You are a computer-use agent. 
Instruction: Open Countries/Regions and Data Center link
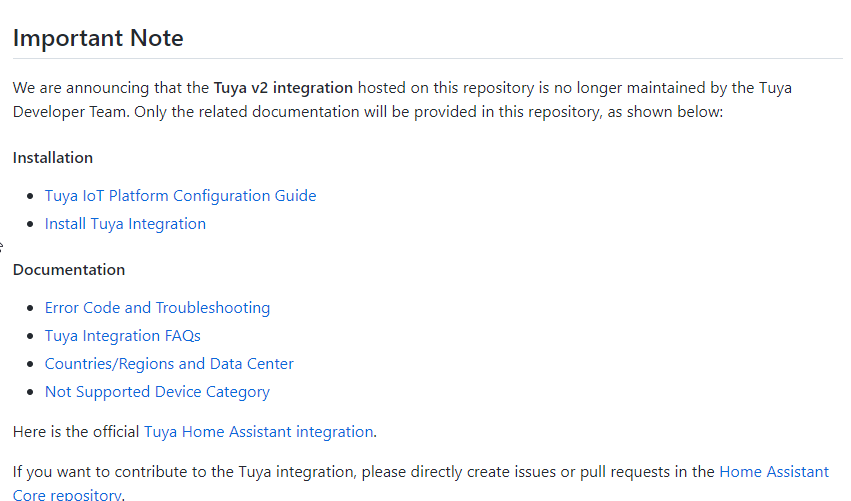169,364
